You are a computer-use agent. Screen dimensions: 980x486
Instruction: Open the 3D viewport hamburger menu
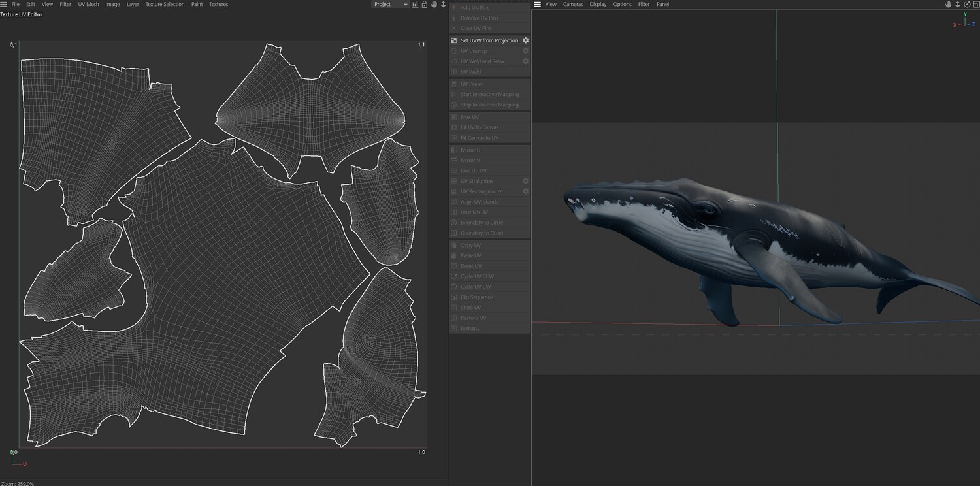(537, 5)
